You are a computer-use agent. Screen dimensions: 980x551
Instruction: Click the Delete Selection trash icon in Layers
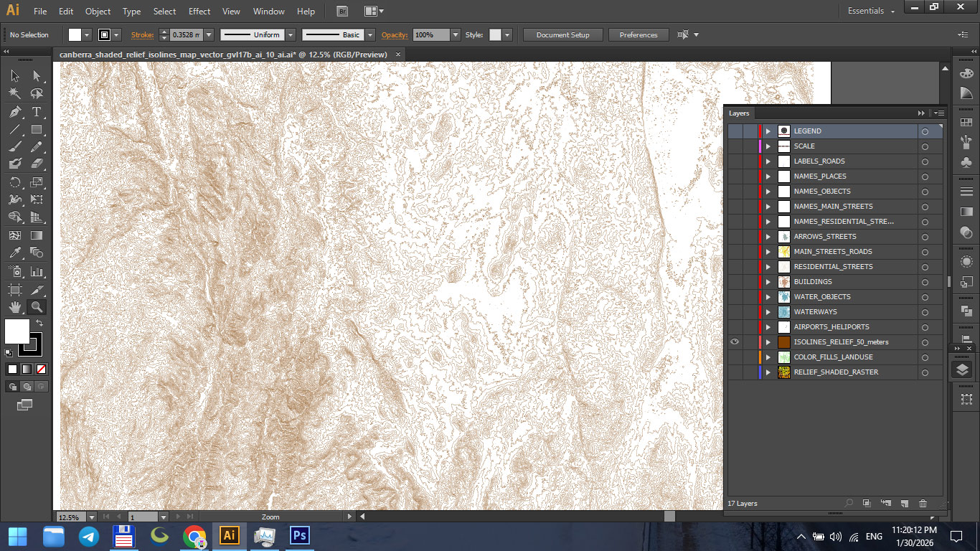(x=923, y=504)
